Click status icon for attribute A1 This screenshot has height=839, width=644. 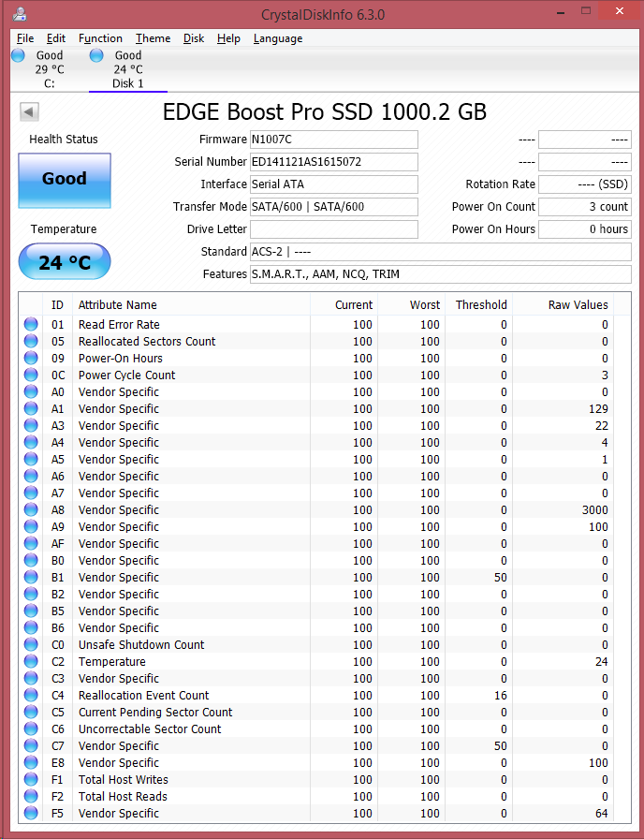(x=31, y=409)
